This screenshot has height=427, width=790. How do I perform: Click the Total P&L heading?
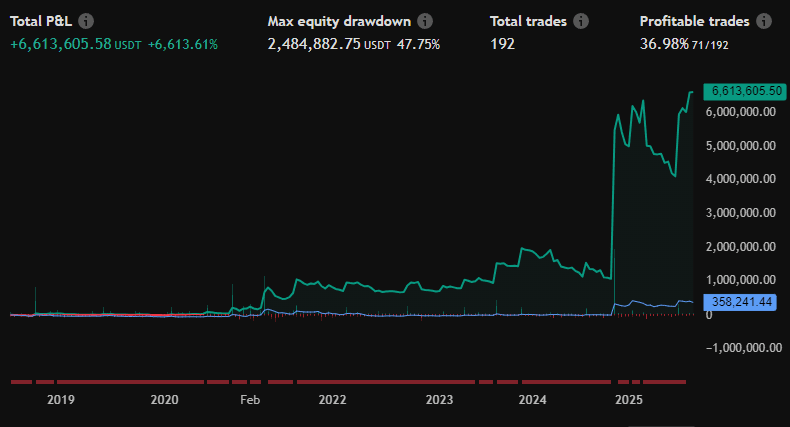41,21
